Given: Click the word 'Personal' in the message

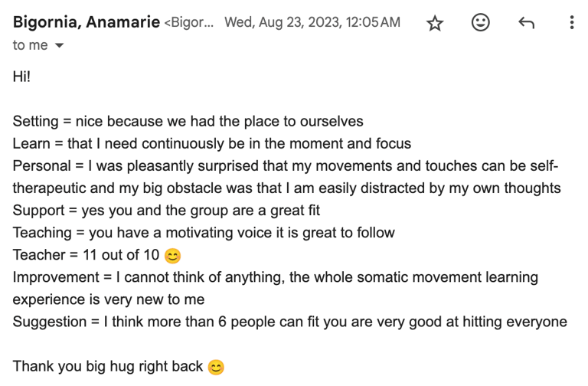Looking at the screenshot, I should 41,165.
